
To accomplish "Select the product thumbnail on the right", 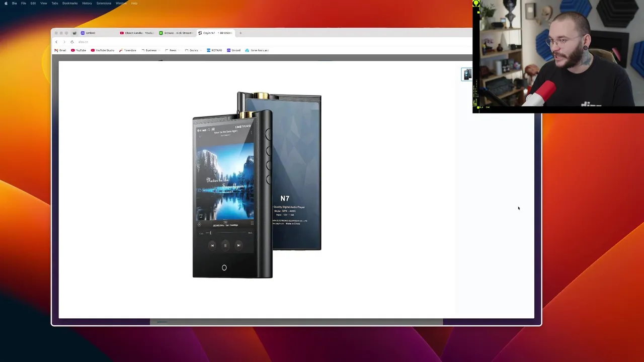I will (467, 74).
